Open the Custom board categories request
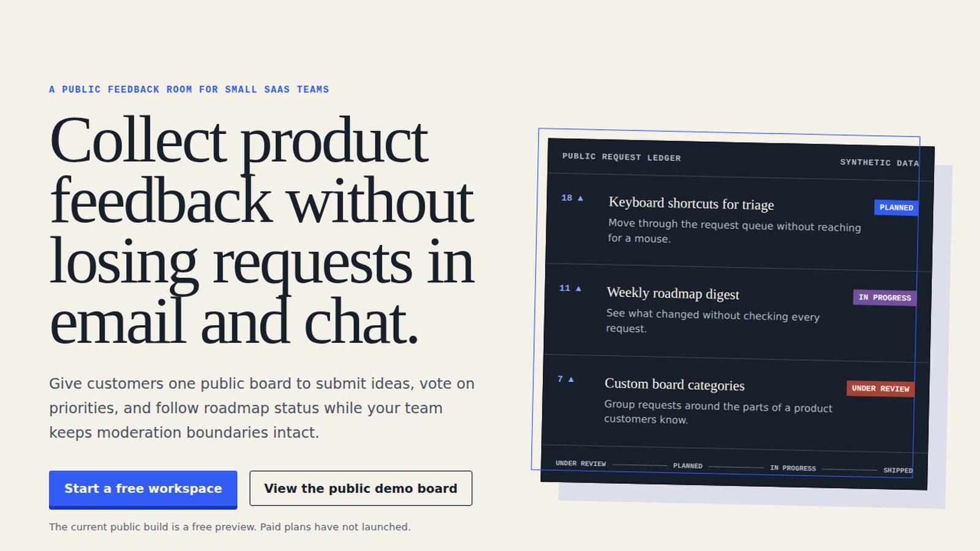Viewport: 980px width, 551px height. [674, 384]
